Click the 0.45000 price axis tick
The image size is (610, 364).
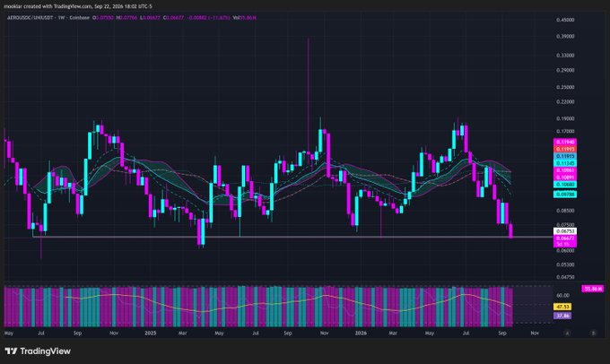565,20
